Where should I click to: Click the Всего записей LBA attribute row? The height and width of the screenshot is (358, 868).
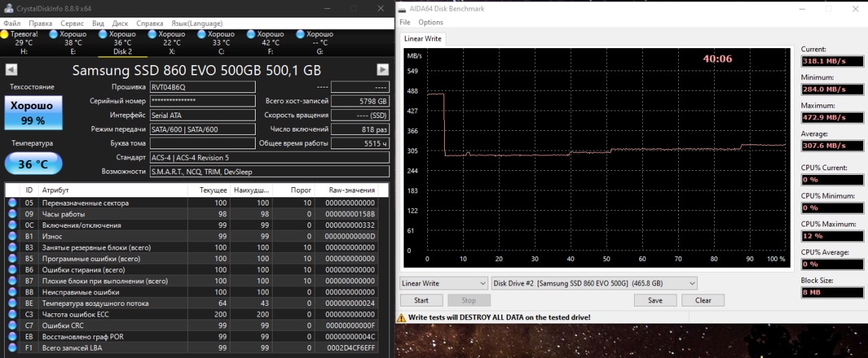pyautogui.click(x=197, y=347)
